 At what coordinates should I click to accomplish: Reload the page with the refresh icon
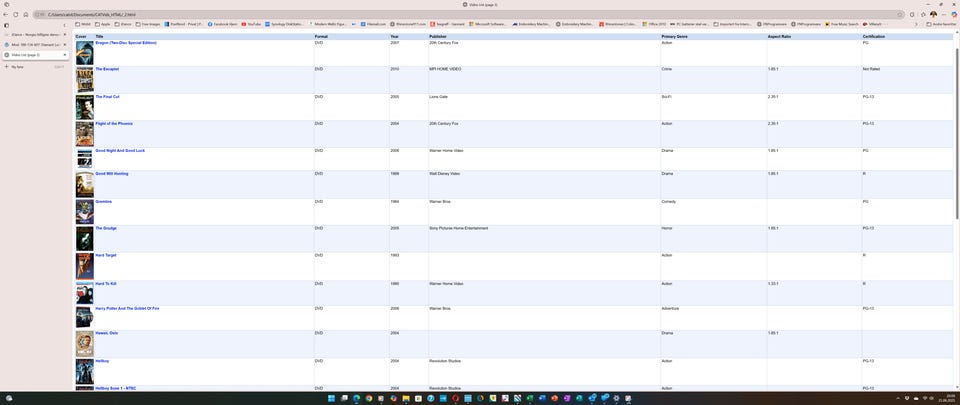pyautogui.click(x=16, y=14)
